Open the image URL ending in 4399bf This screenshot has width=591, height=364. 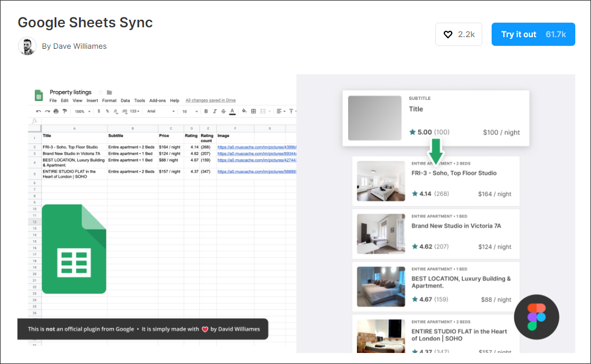pos(257,147)
